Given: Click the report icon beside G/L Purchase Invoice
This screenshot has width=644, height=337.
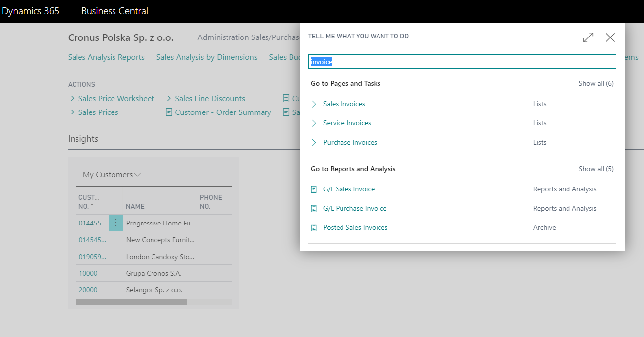Looking at the screenshot, I should [314, 208].
